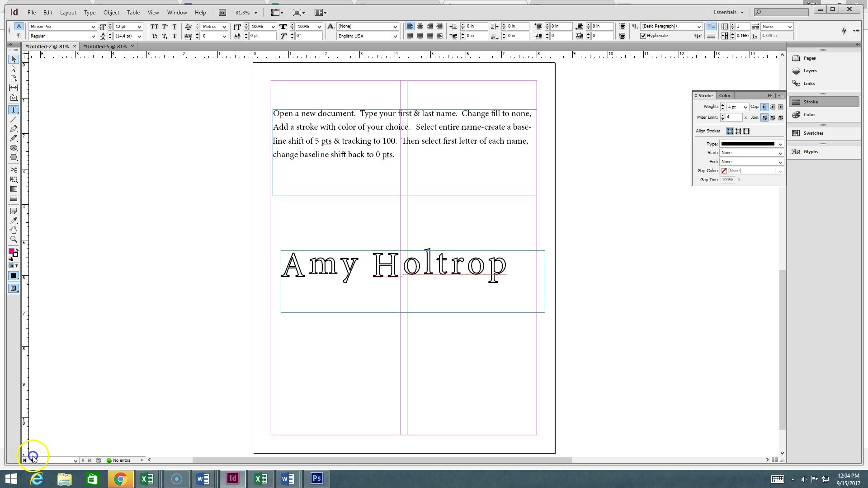
Task: Toggle center align paragraph
Action: click(420, 27)
